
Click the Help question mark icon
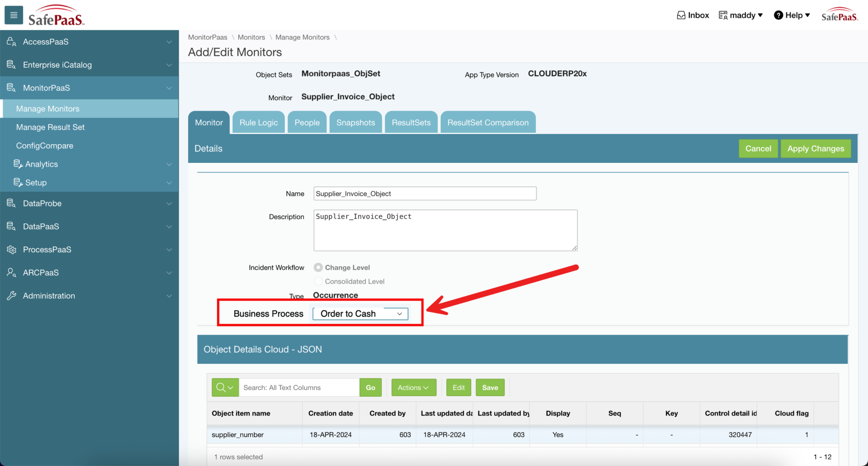click(x=778, y=15)
